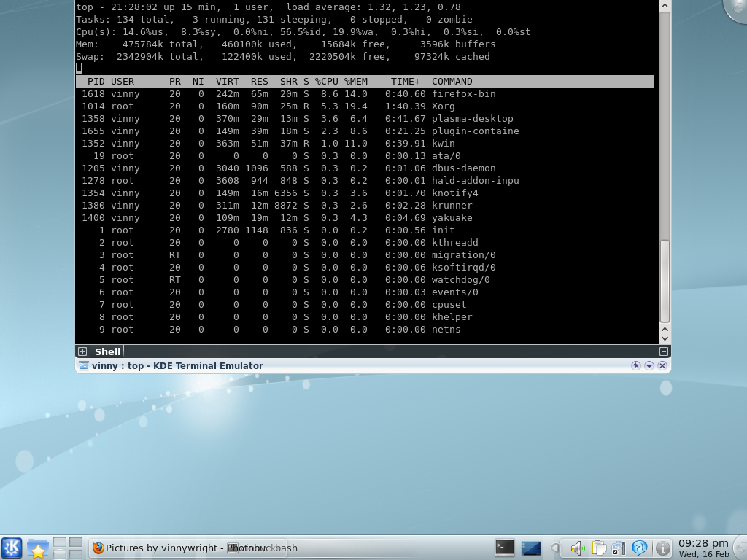747x560 pixels.
Task: Switch to the top-left virtual desktop in pager
Action: (x=60, y=542)
